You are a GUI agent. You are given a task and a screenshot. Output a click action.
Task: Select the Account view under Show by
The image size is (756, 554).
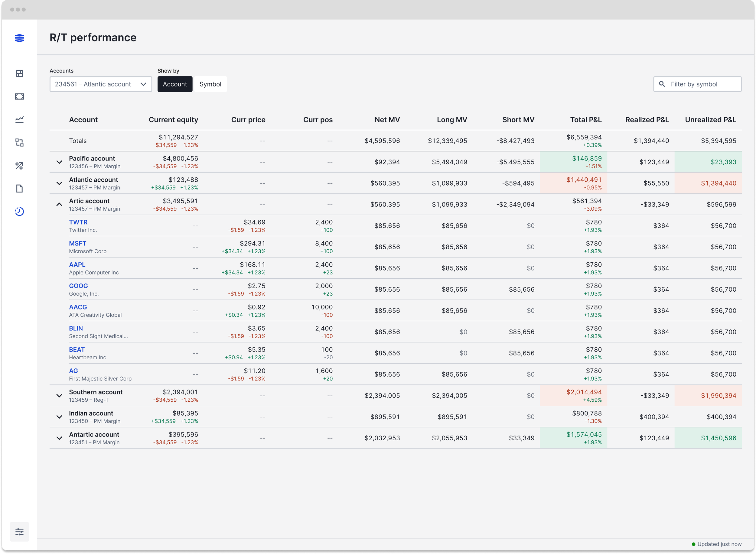click(175, 84)
